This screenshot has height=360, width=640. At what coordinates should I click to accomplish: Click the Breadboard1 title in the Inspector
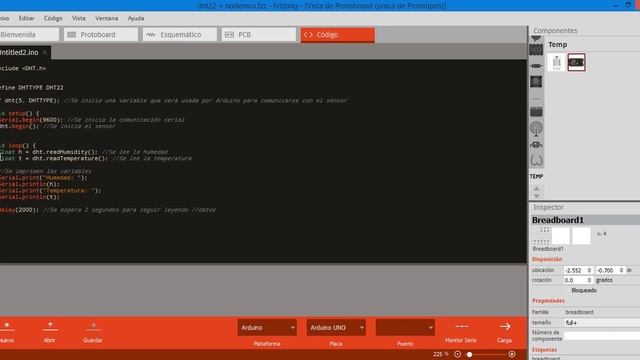click(x=558, y=220)
